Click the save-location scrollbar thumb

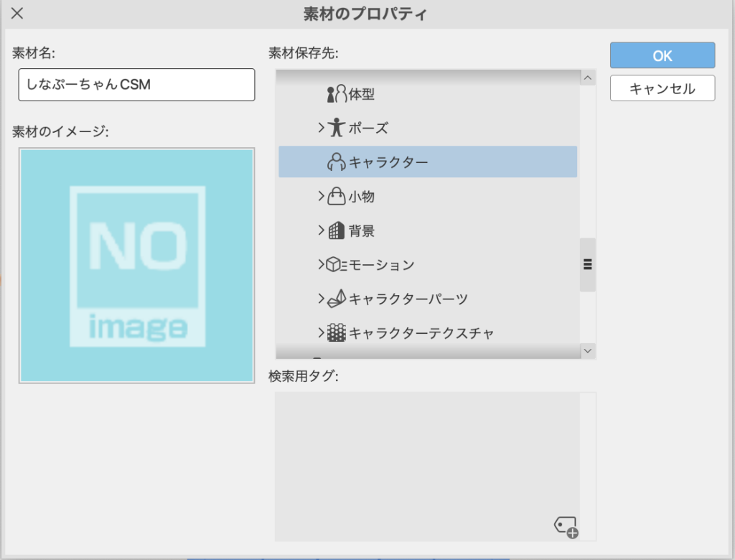click(588, 264)
